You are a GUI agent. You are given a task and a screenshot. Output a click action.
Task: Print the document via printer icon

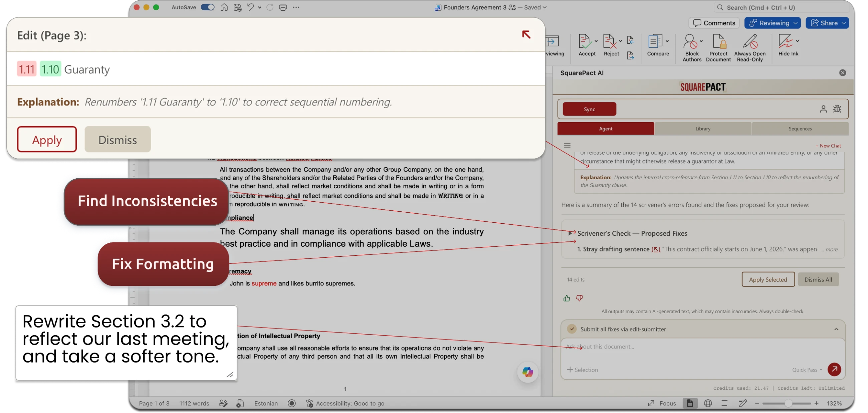click(283, 7)
